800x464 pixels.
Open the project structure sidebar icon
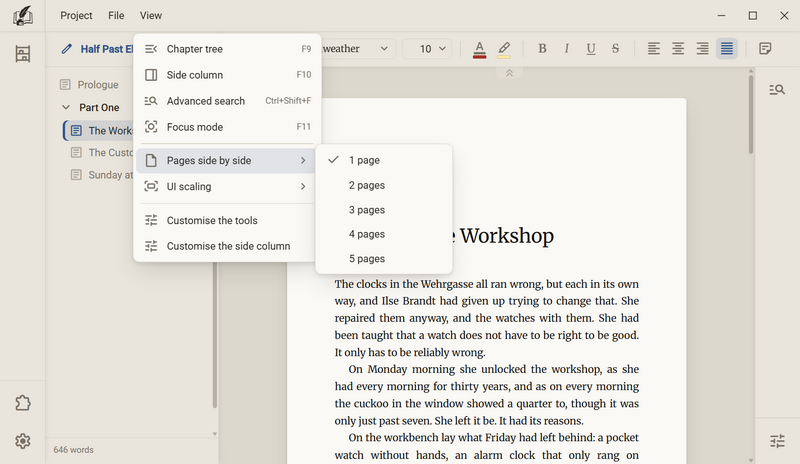click(x=22, y=54)
